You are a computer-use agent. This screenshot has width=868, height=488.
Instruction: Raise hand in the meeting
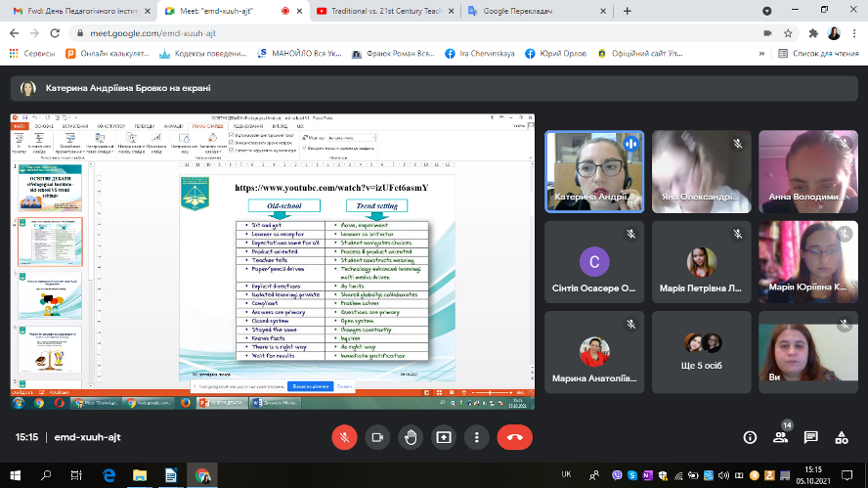(x=411, y=437)
